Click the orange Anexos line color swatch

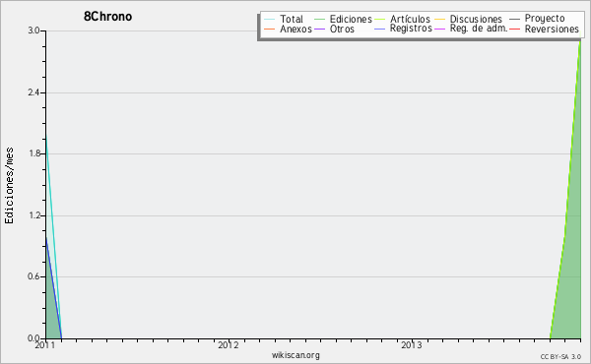click(270, 29)
